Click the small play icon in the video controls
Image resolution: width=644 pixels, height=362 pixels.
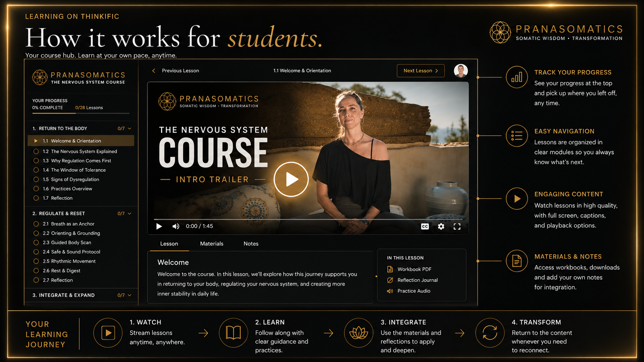[x=159, y=226]
